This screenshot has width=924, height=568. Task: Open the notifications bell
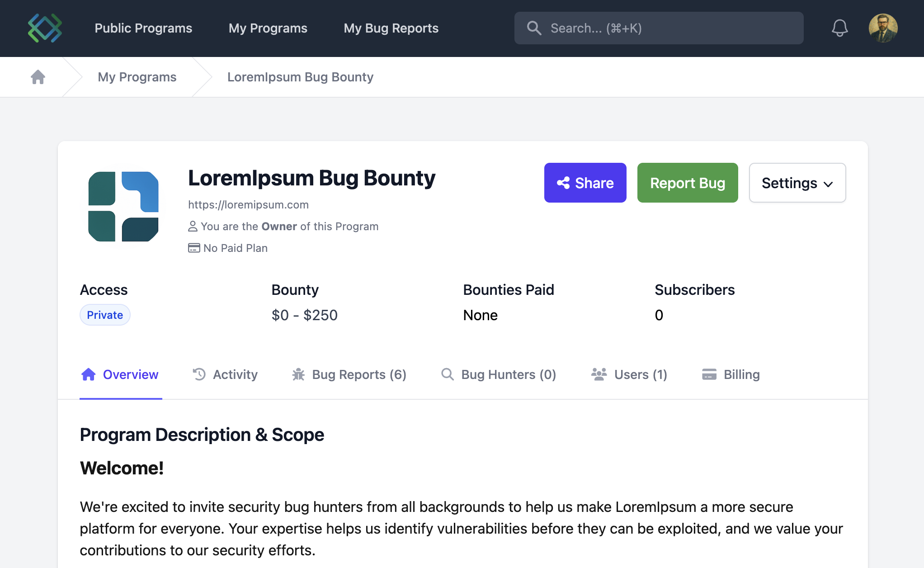pyautogui.click(x=839, y=28)
